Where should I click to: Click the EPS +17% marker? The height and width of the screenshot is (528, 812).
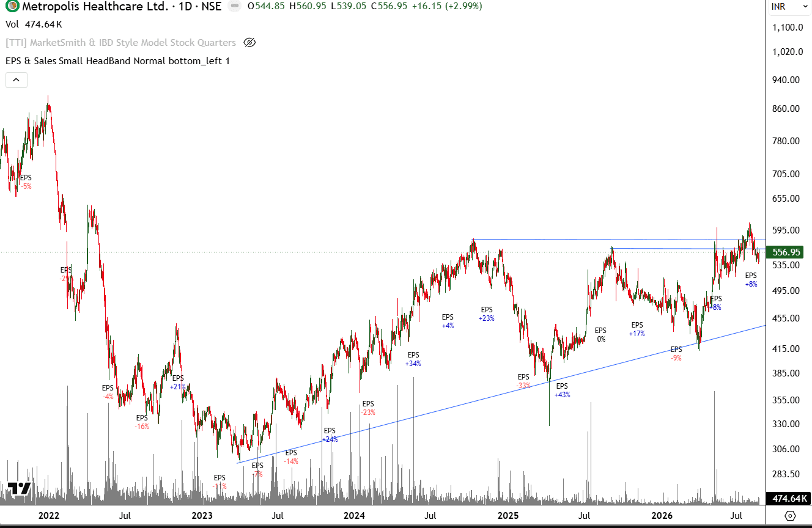pos(637,329)
